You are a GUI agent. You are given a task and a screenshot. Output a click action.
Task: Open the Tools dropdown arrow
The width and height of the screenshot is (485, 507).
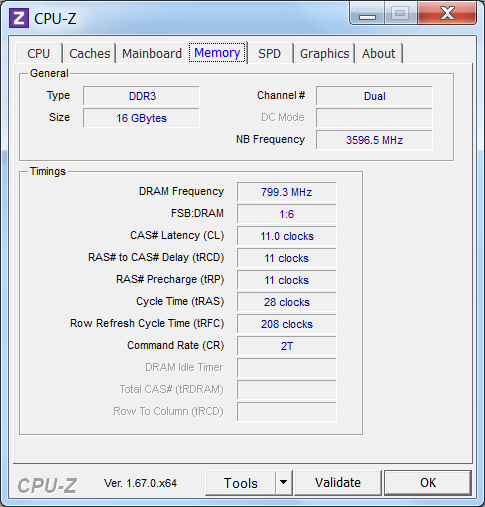pos(284,482)
